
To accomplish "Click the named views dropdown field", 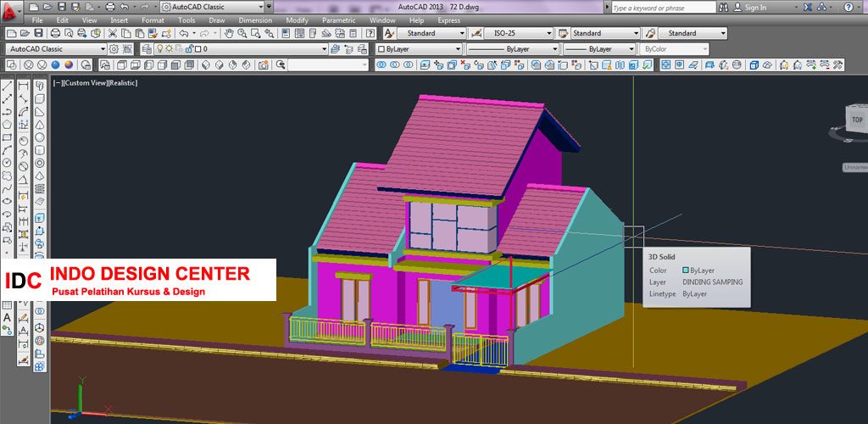I will coord(328,64).
